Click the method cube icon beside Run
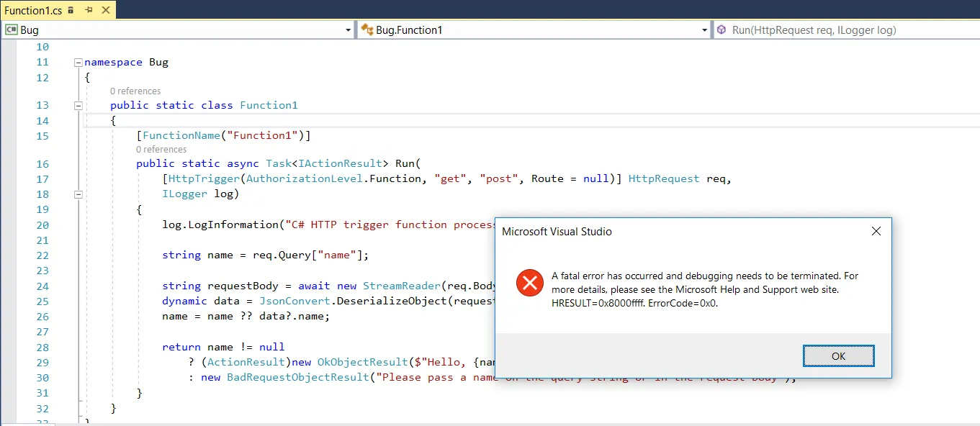The image size is (980, 426). (721, 30)
